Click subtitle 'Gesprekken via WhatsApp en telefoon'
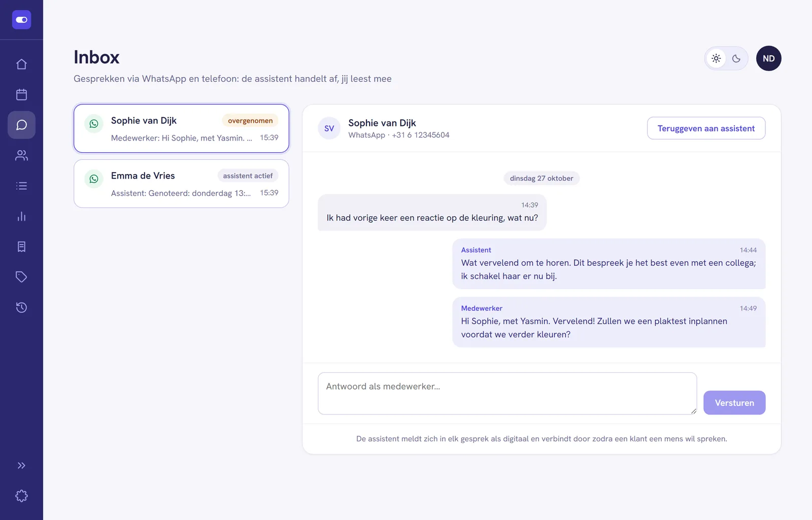The width and height of the screenshot is (812, 520). 232,79
